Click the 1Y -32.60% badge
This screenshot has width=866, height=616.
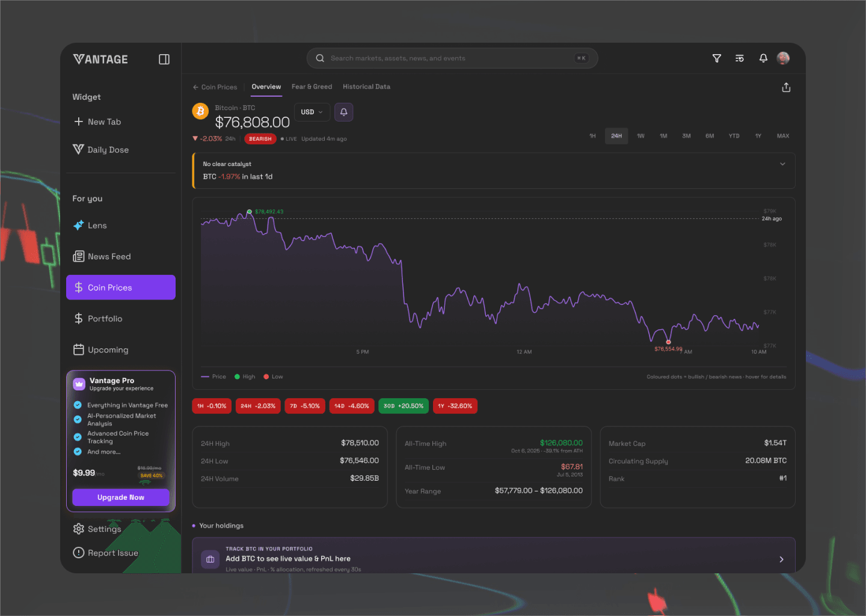pos(455,406)
